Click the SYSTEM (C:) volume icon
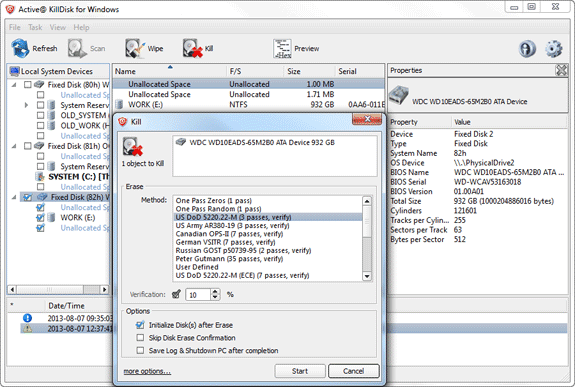This screenshot has width=575, height=387. (40, 177)
